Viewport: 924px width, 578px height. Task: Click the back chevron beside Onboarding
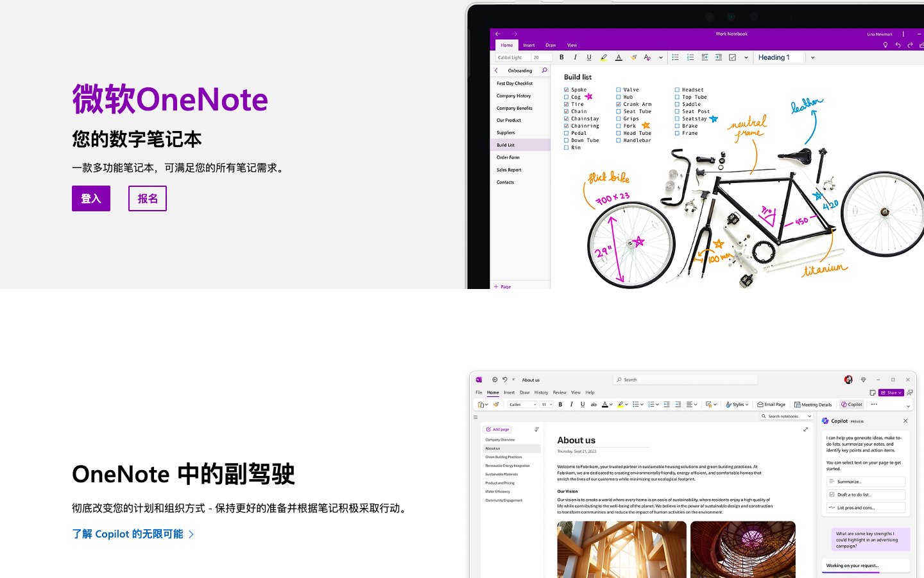click(x=496, y=71)
